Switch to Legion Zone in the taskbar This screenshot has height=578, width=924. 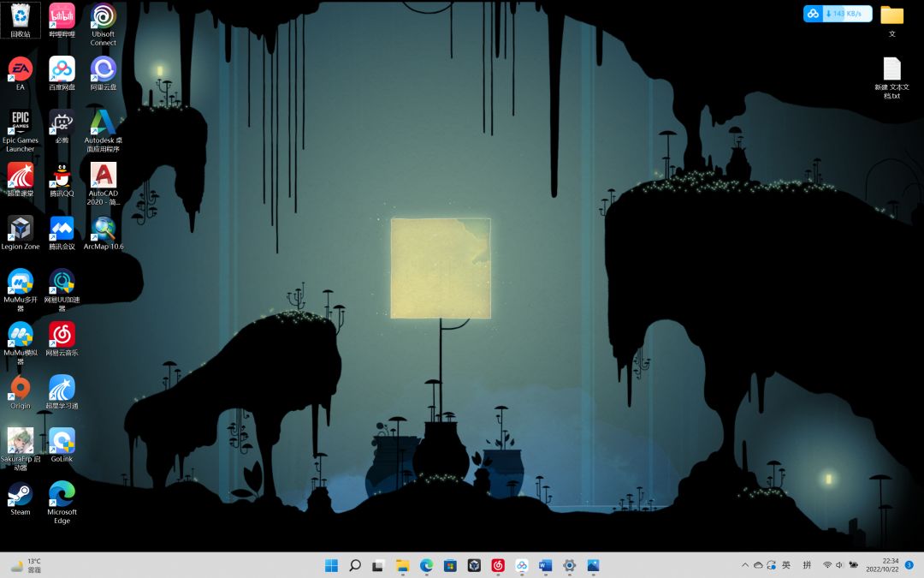474,565
